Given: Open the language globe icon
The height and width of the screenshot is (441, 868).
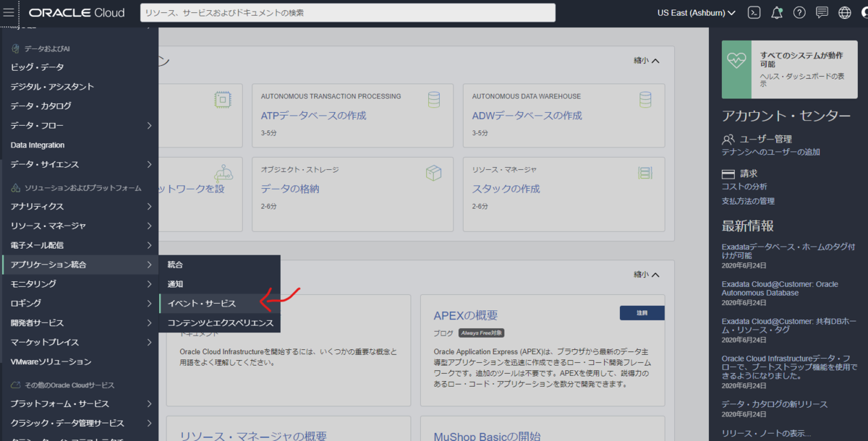Looking at the screenshot, I should (845, 12).
